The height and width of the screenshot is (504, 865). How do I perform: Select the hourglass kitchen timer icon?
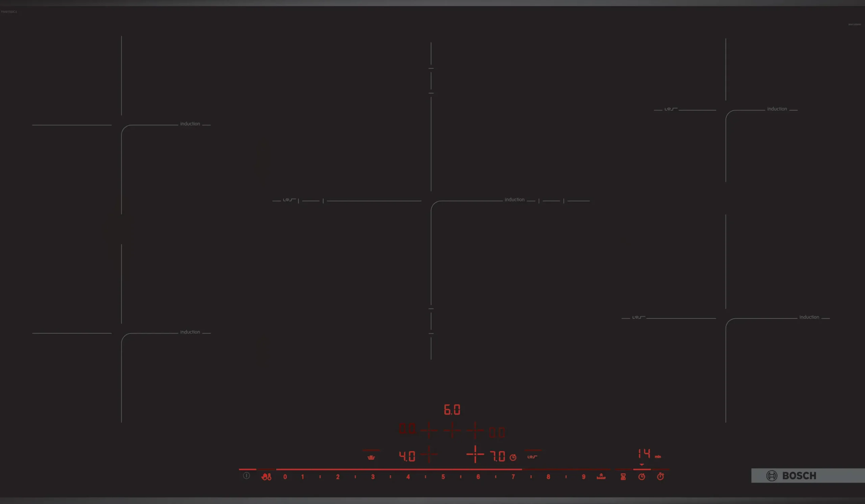click(x=623, y=477)
